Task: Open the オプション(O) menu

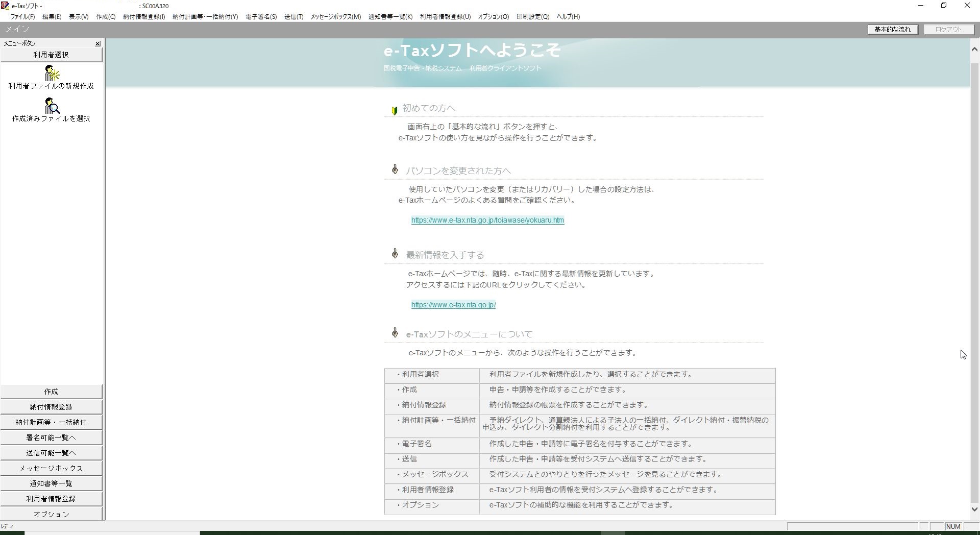Action: (x=494, y=17)
